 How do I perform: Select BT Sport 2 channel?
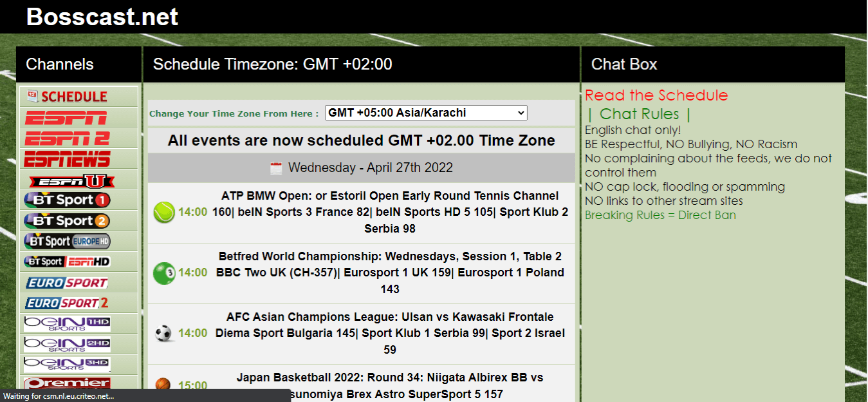click(67, 220)
